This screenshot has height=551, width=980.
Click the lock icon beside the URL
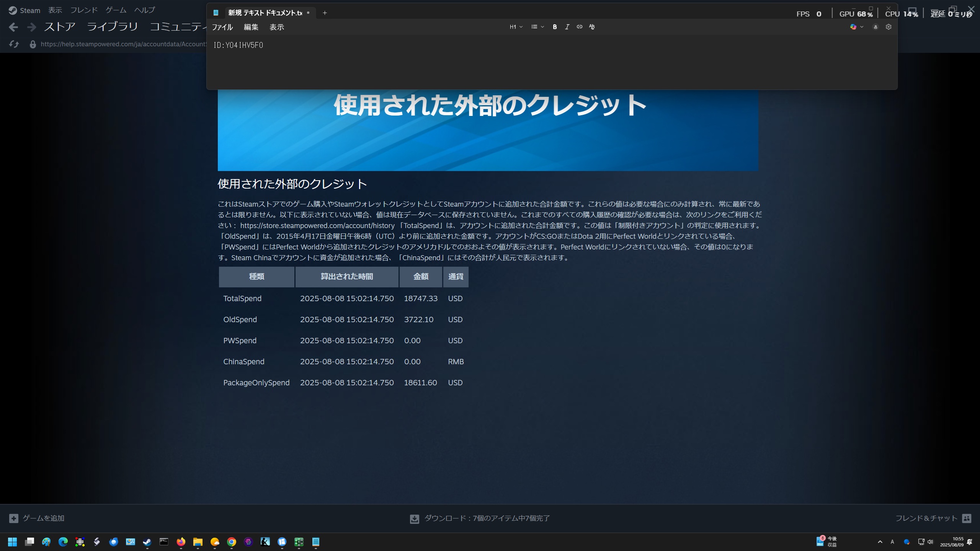coord(33,44)
